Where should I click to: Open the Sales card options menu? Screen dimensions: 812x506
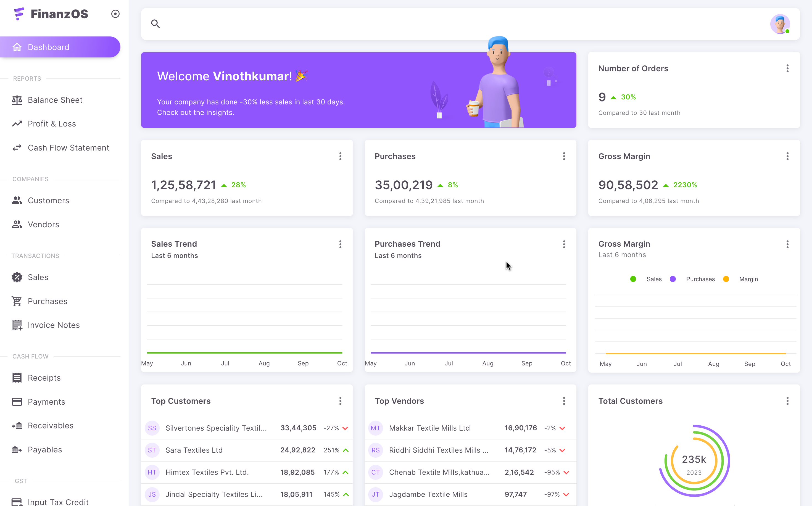click(340, 156)
